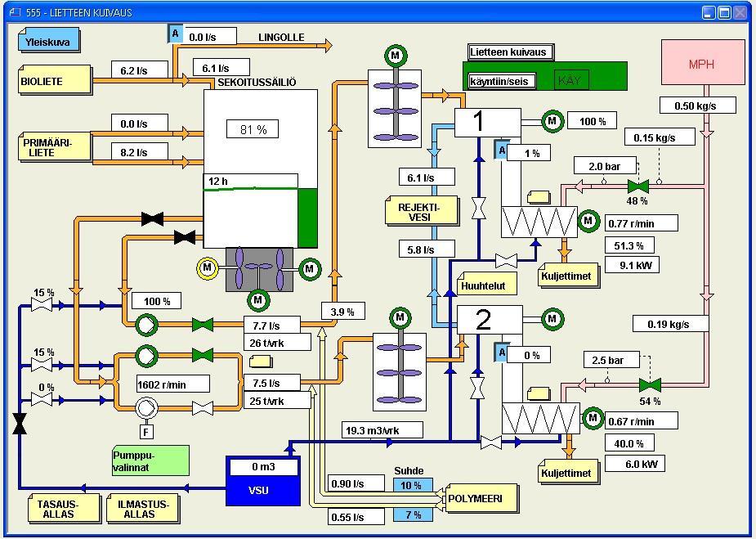Click the A icon beside the 0 % field
756x539 pixels.
(502, 353)
